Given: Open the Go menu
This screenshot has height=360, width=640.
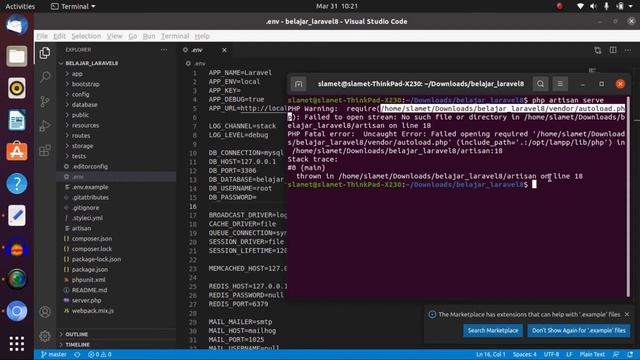Looking at the screenshot, I should click(133, 36).
